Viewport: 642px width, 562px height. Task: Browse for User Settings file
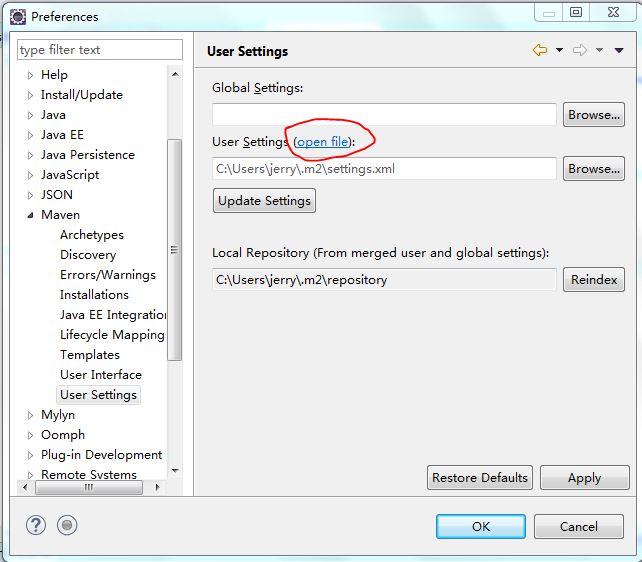coord(594,169)
